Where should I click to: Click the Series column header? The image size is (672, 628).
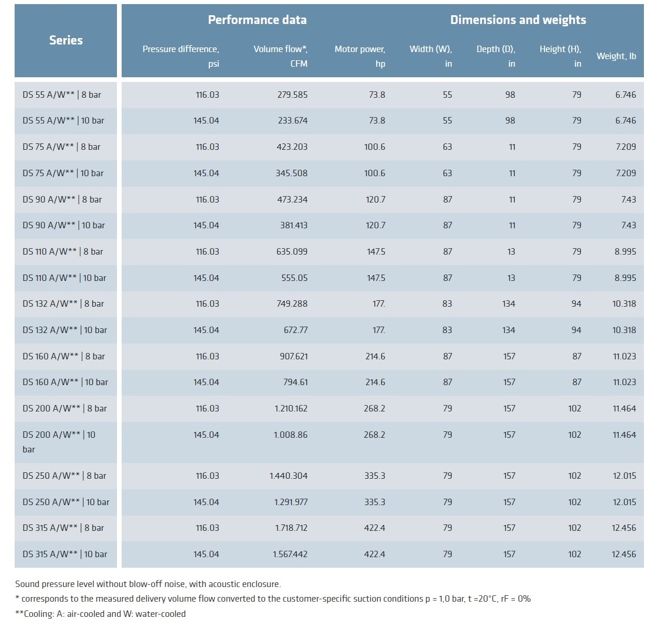pyautogui.click(x=66, y=40)
